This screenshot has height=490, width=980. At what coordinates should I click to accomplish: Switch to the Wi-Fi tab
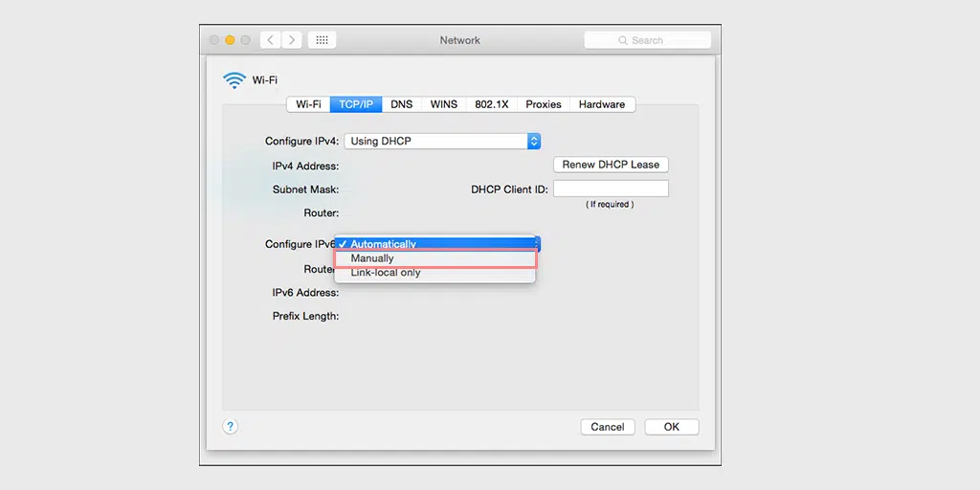(x=308, y=104)
